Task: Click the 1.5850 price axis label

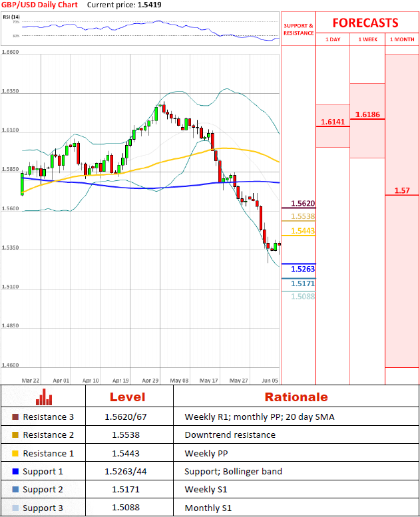Action: pyautogui.click(x=10, y=169)
